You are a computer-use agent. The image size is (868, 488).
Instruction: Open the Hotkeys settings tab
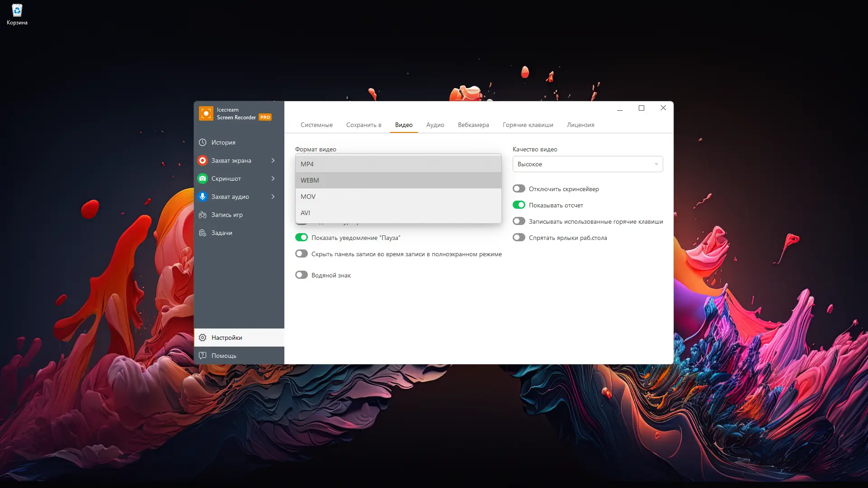(x=528, y=125)
